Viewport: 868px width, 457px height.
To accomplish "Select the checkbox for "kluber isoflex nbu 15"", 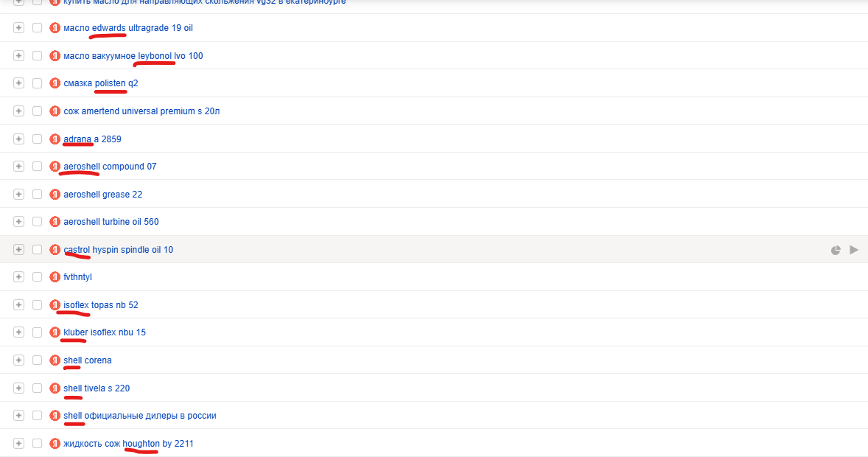I will (37, 332).
